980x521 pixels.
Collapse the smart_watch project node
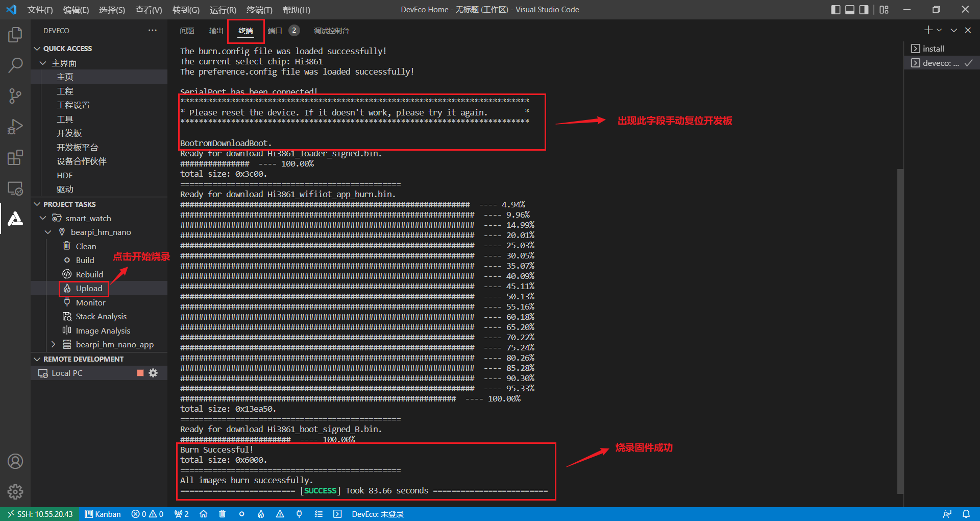(43, 218)
